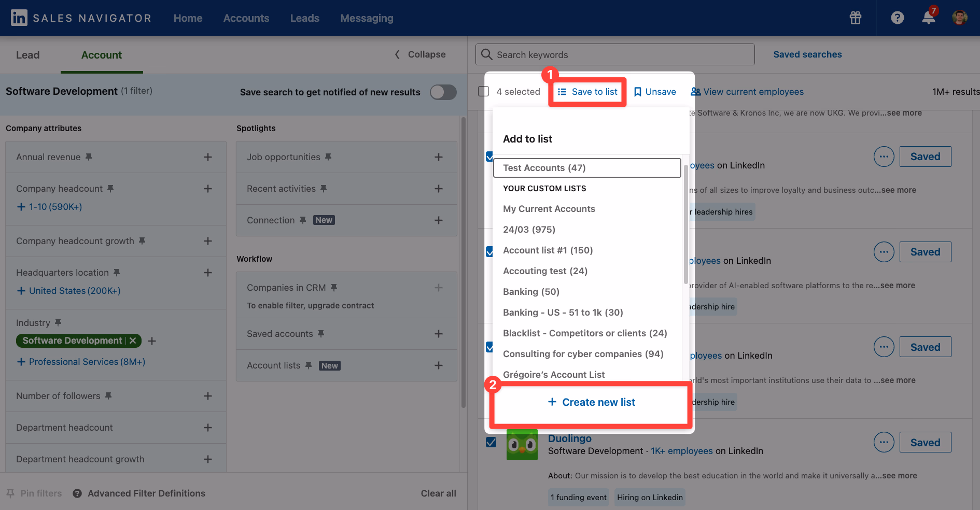The height and width of the screenshot is (510, 980).
Task: Pin the Job opportunities filter
Action: coord(328,157)
